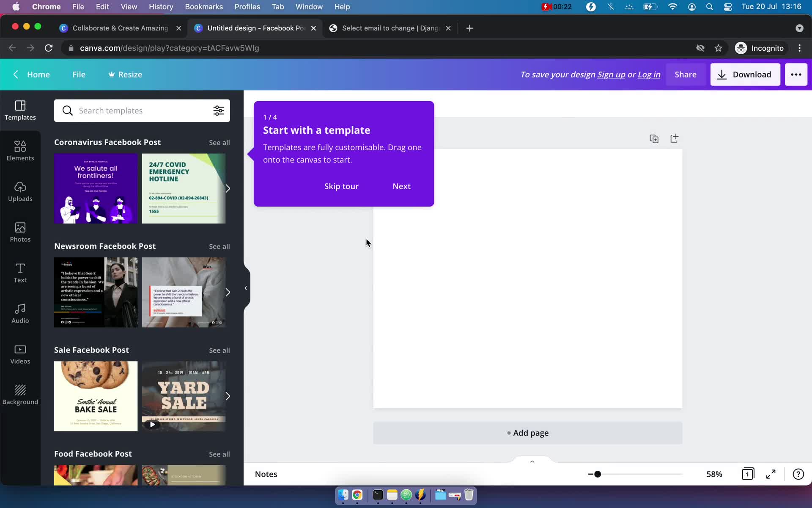Viewport: 812px width, 508px height.
Task: Collapse the templates side panel
Action: (x=246, y=288)
